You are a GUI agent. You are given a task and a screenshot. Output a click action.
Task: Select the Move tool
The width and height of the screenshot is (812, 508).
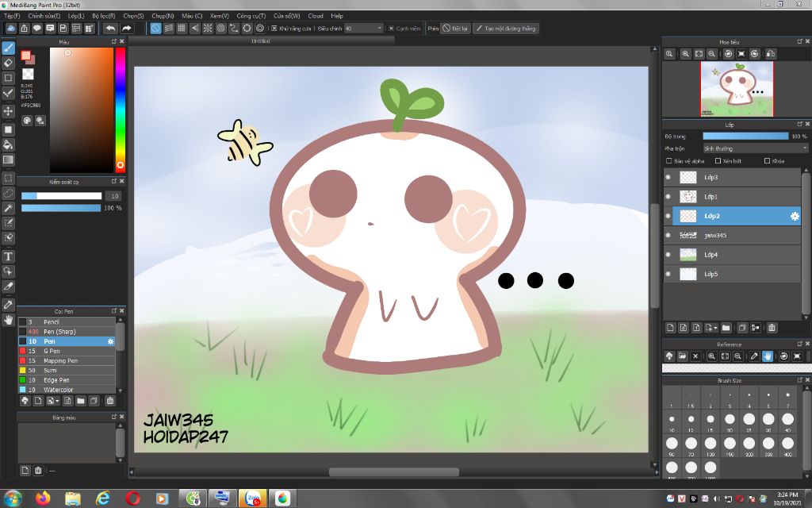click(x=8, y=111)
